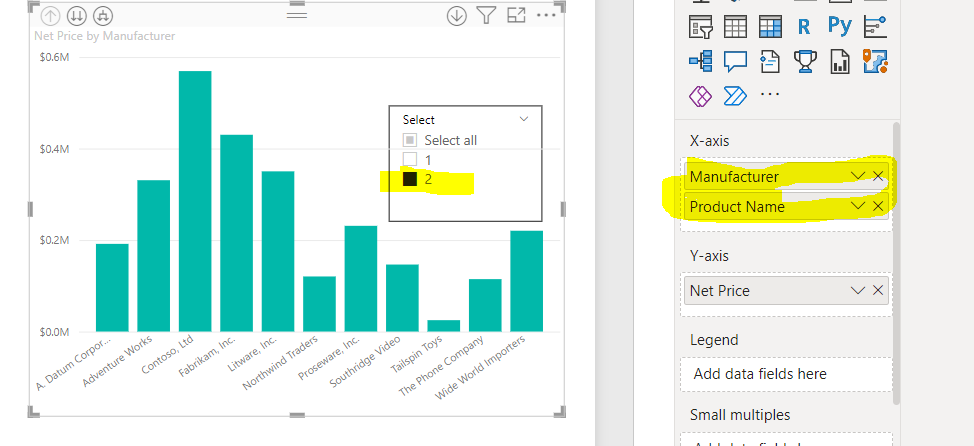
Task: Select the Manufacturer field pill
Action: (x=786, y=177)
